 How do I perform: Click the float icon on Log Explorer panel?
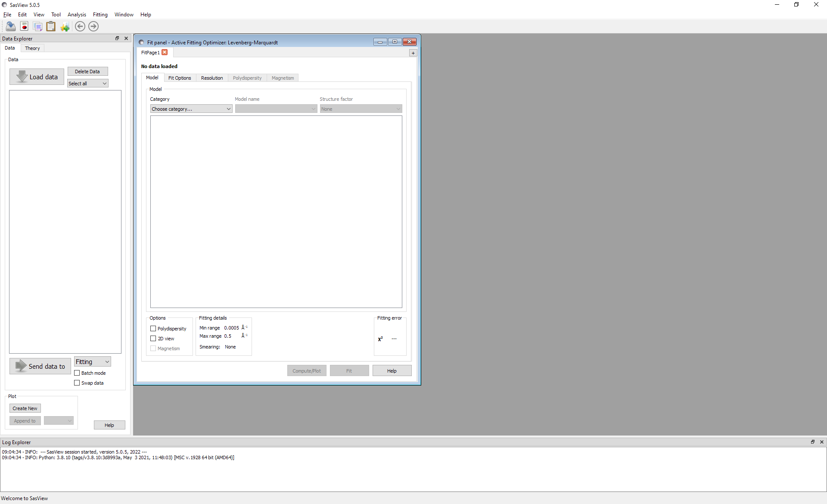812,442
